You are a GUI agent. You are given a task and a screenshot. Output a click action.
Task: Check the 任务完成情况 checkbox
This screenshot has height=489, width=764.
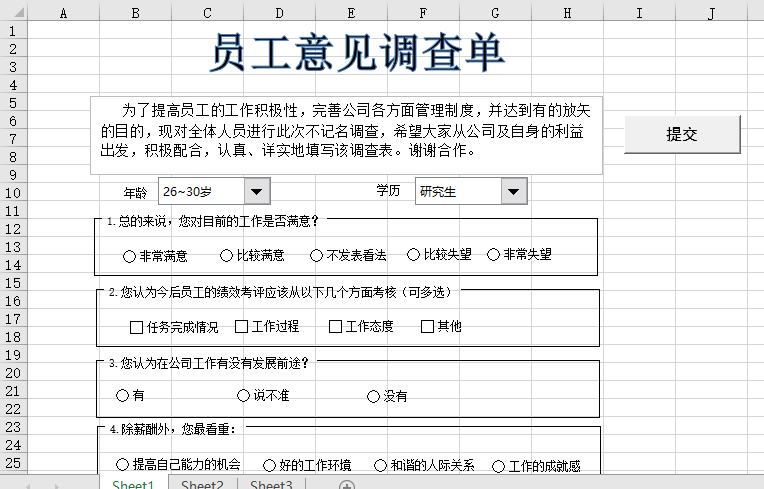[x=137, y=327]
